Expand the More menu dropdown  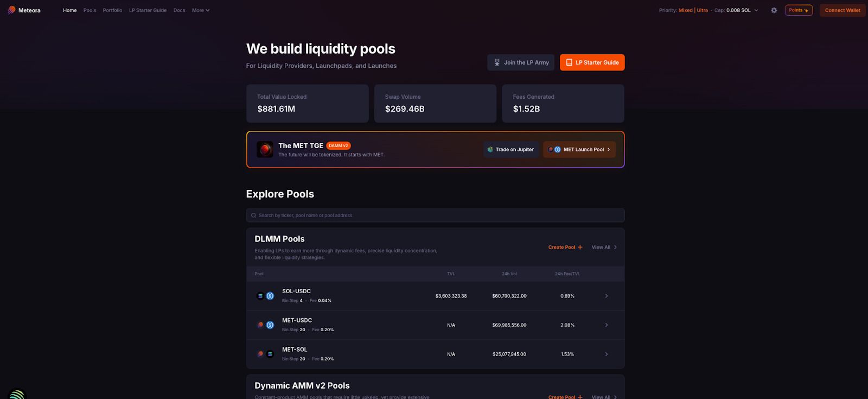click(x=200, y=10)
